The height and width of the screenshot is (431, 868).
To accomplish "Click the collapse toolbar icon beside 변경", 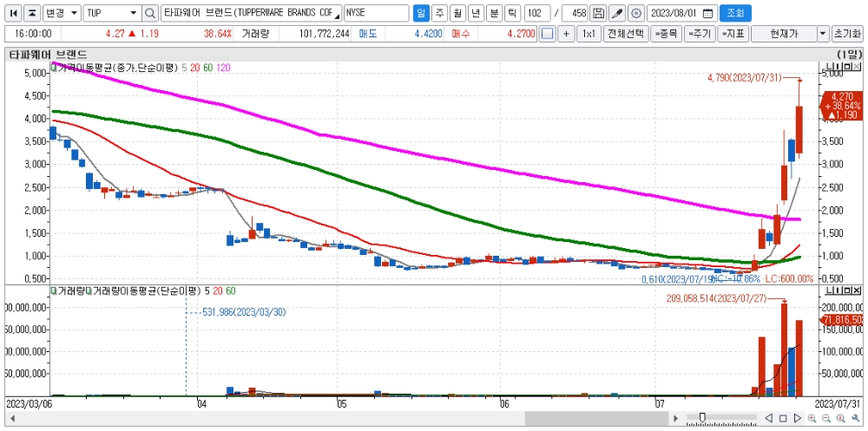I will click(x=33, y=13).
